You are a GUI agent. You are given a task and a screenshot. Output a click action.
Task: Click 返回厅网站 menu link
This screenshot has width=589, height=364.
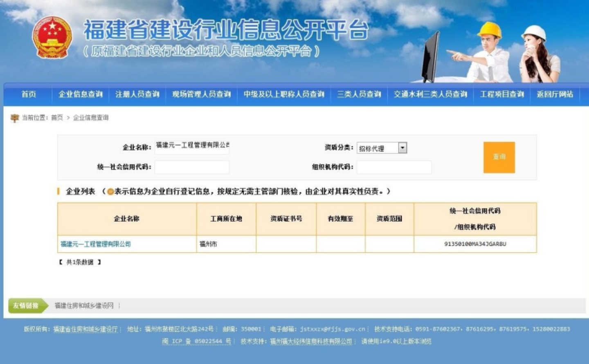(555, 94)
